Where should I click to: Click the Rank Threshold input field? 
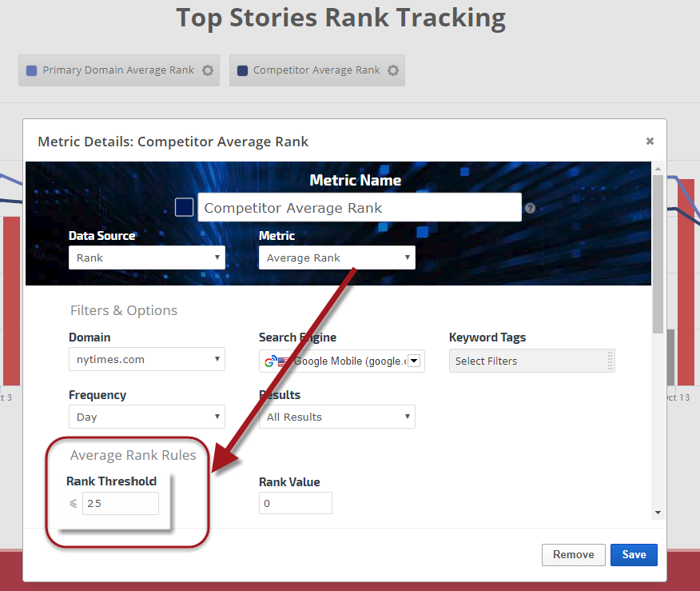pos(120,503)
